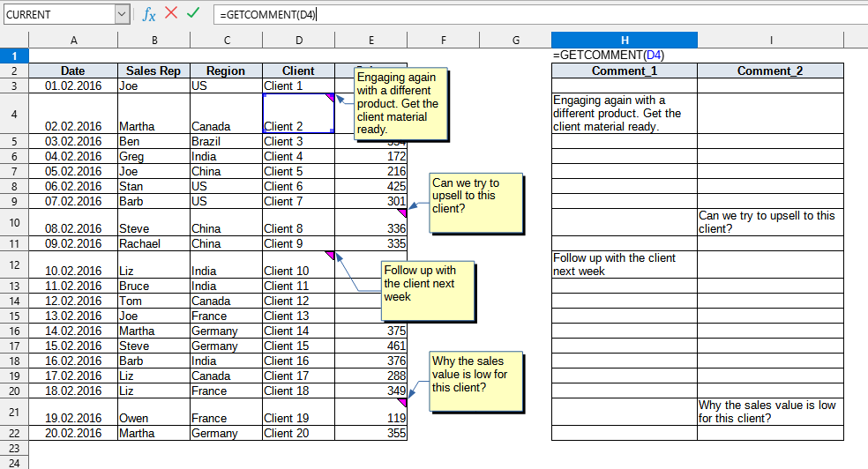Select the Comment_1 header cell
Viewport: 868px width, 469px height.
[x=624, y=71]
